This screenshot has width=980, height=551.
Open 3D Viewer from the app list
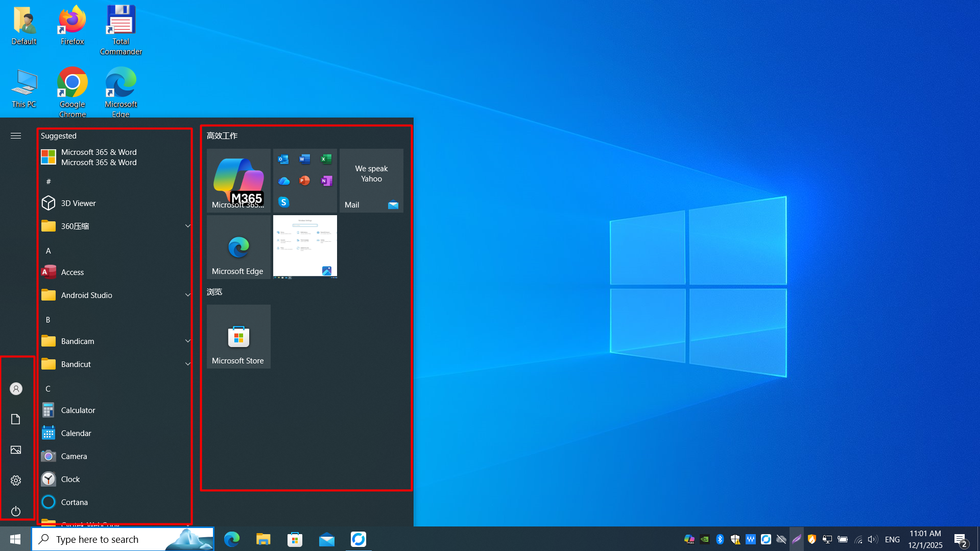(x=115, y=203)
